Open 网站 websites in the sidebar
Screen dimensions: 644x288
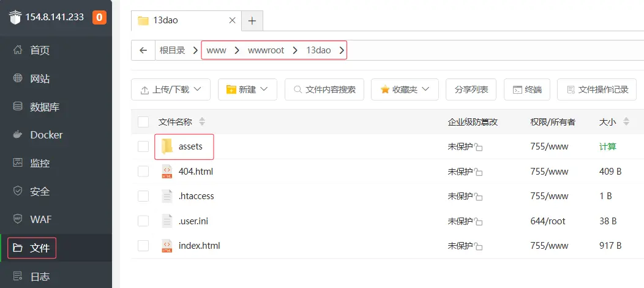[56, 78]
